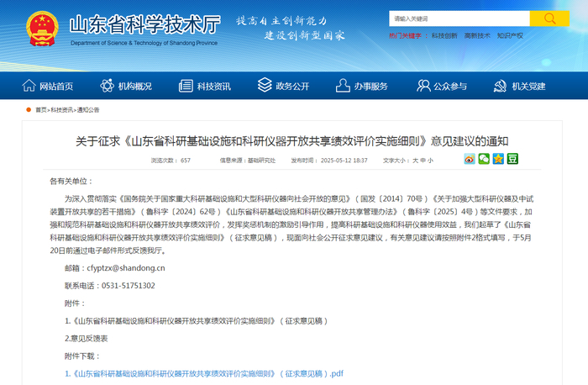Open 科技资讯 navigation item

pos(213,87)
